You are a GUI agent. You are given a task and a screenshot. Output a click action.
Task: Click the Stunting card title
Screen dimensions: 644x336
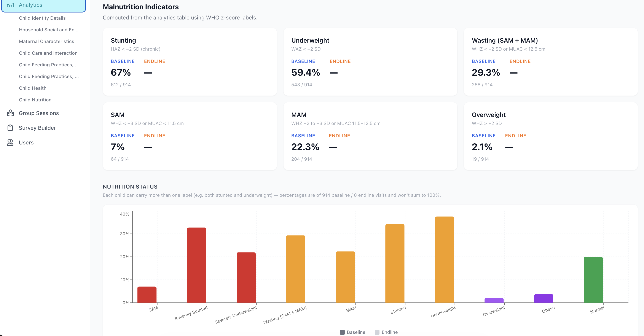(123, 40)
